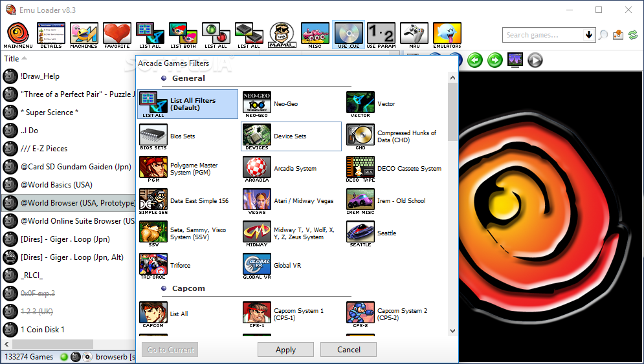The width and height of the screenshot is (644, 364).
Task: Select the Arcadia System filter
Action: click(291, 169)
